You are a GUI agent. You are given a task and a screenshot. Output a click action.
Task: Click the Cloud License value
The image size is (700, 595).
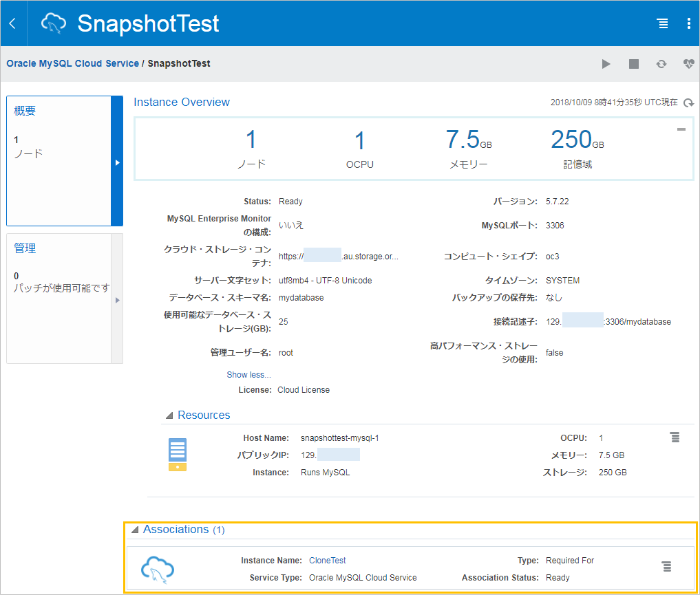click(304, 390)
